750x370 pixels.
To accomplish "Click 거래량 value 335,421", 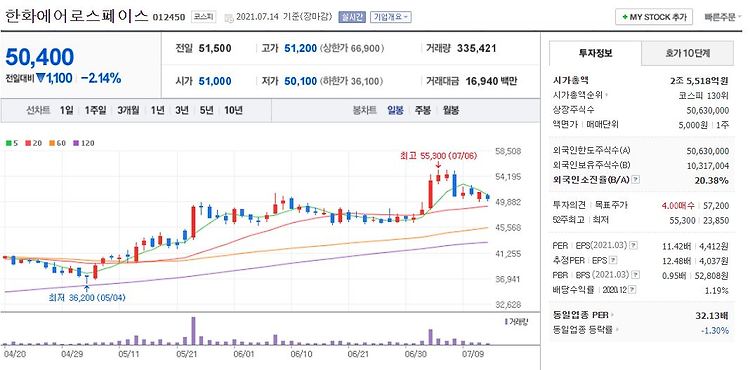I will coord(476,48).
